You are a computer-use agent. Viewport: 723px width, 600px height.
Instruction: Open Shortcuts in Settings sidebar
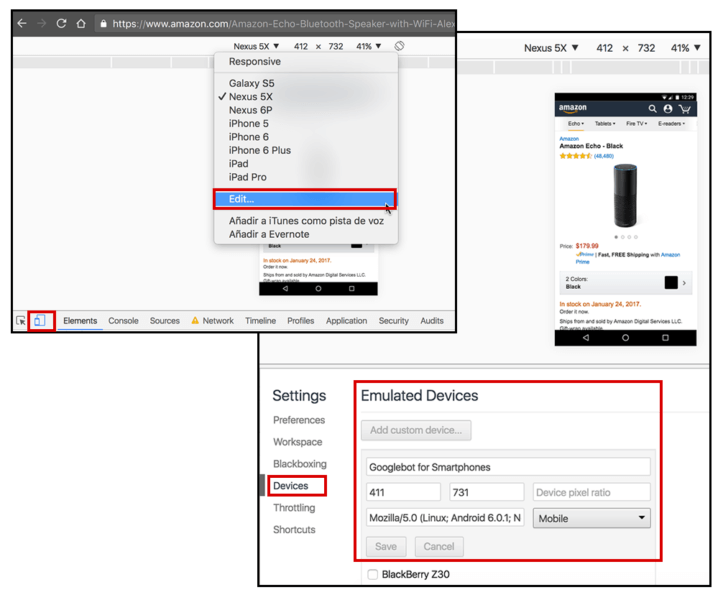pyautogui.click(x=294, y=529)
